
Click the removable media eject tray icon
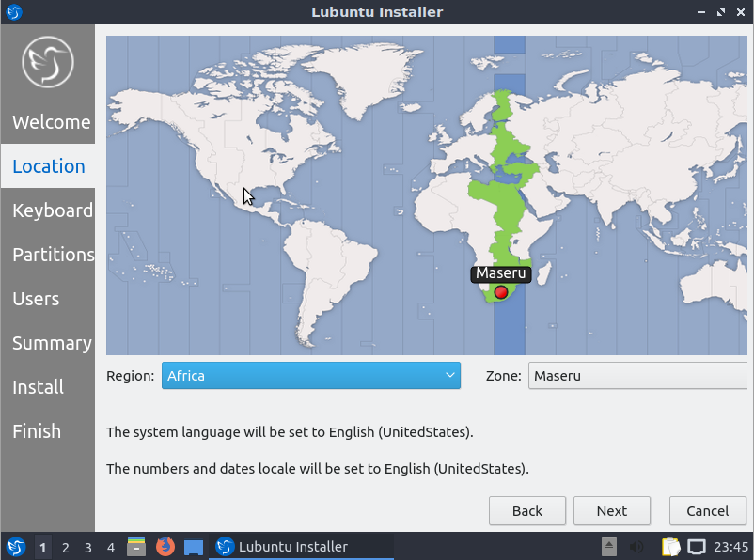609,547
